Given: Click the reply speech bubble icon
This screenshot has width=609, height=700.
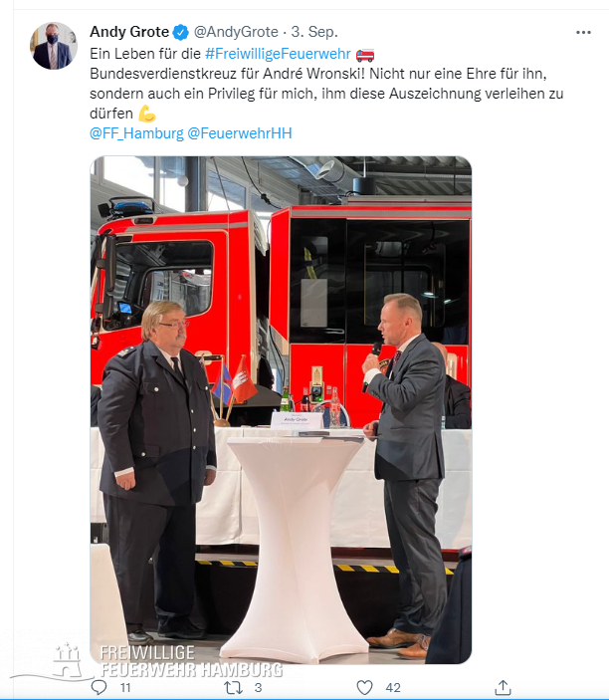Looking at the screenshot, I should pyautogui.click(x=99, y=687).
